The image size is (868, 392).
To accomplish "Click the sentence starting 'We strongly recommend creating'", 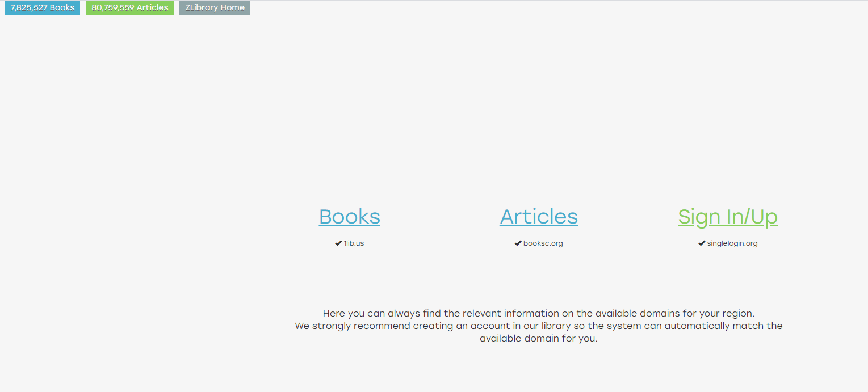I will [539, 332].
